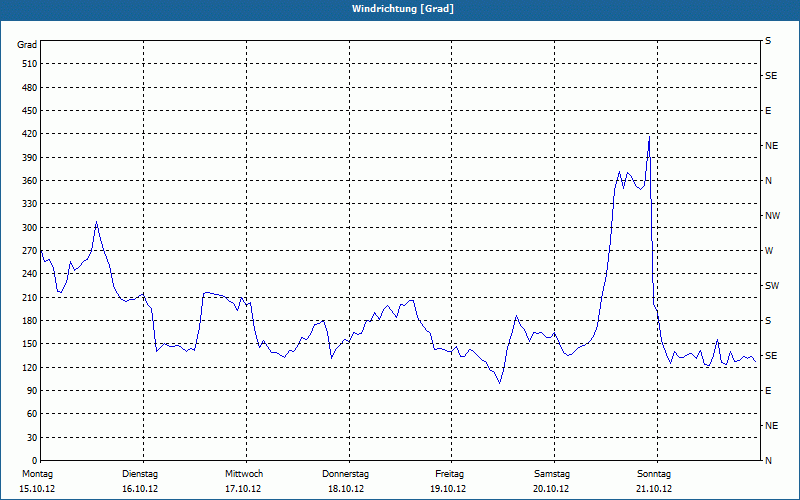Select the 'Dienstag' day label
This screenshot has width=800, height=500.
[x=140, y=474]
